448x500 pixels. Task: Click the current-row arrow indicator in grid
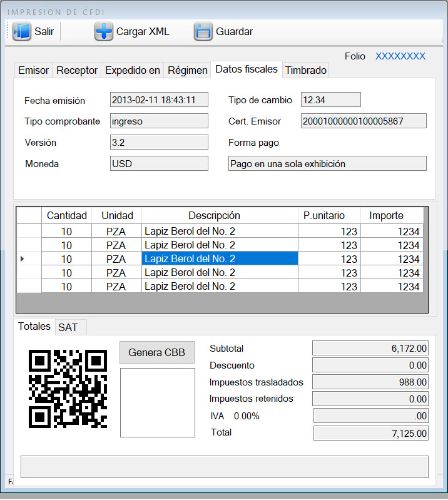pyautogui.click(x=22, y=258)
